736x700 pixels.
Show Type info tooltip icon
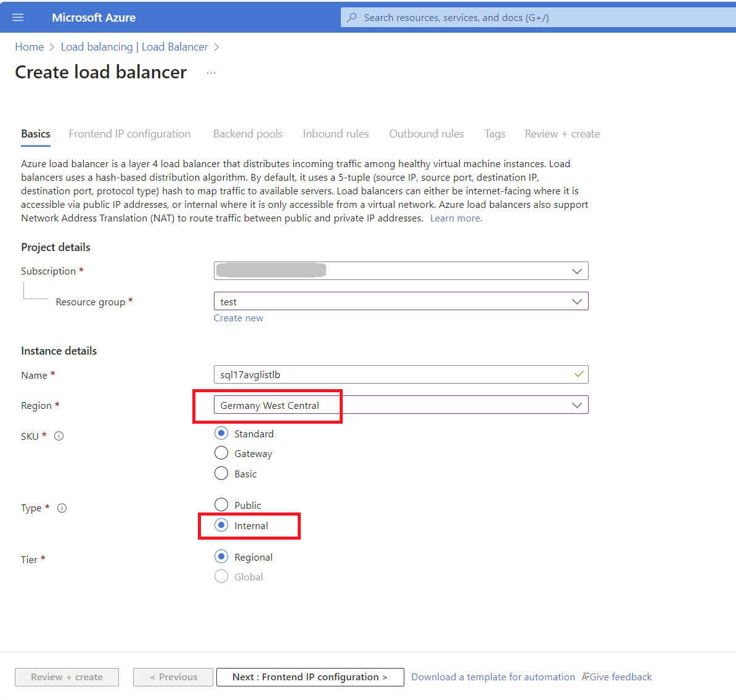pos(62,508)
